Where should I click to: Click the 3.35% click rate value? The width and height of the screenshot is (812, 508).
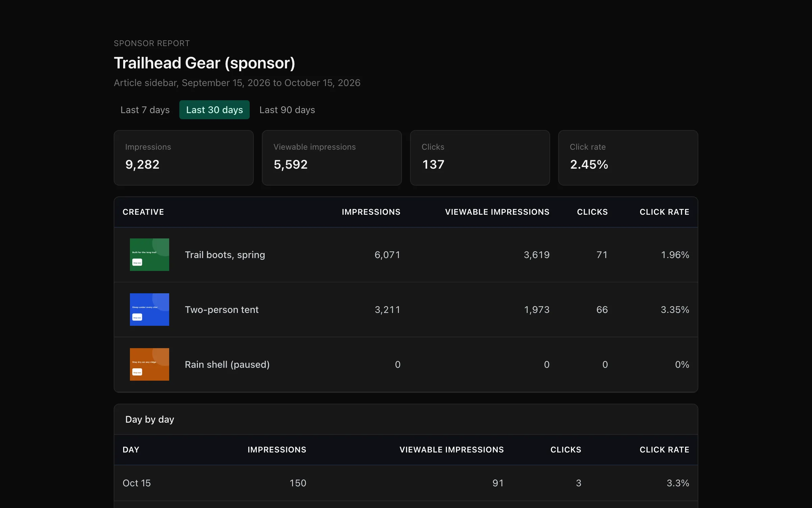[675, 310]
